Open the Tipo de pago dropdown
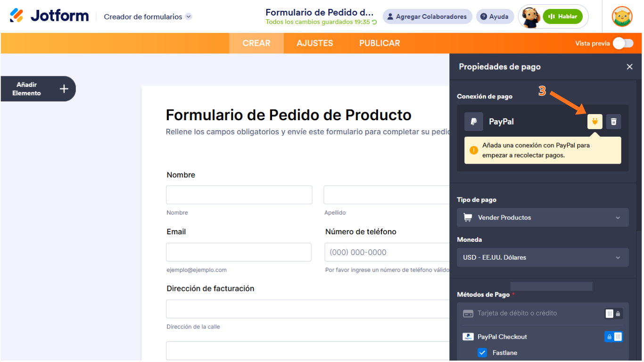 click(543, 217)
